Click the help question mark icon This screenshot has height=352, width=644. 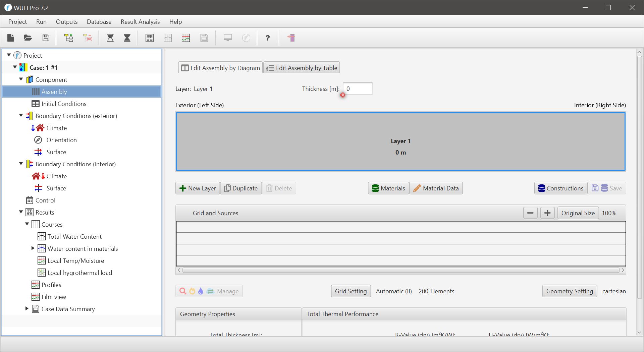point(268,38)
